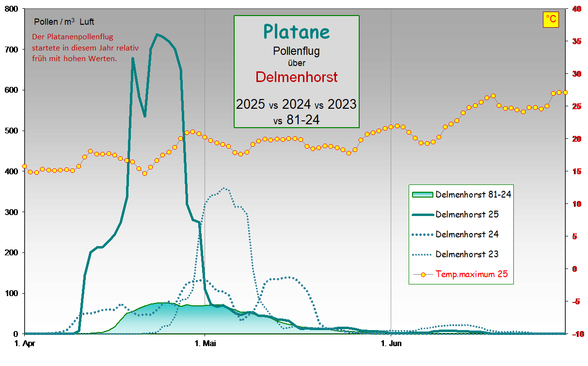The width and height of the screenshot is (588, 366).
Task: Click the solid line marker for Delmenhorst 25
Action: pyautogui.click(x=422, y=215)
